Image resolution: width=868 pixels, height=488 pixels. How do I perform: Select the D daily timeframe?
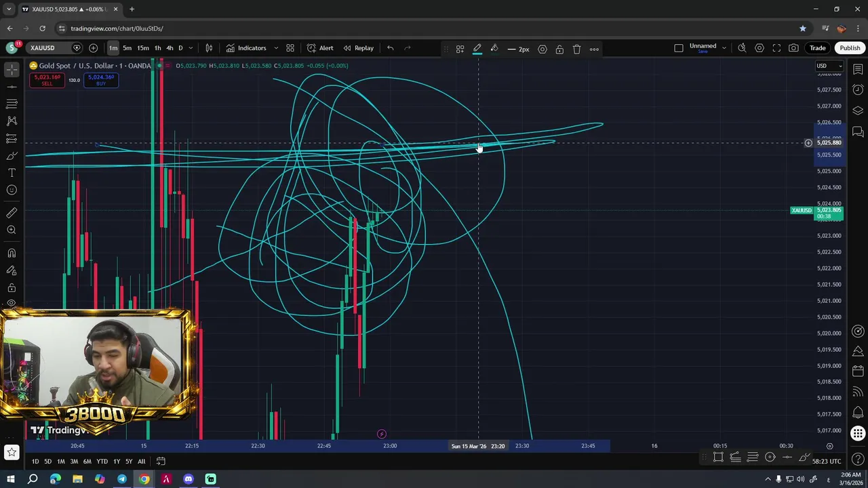click(180, 48)
